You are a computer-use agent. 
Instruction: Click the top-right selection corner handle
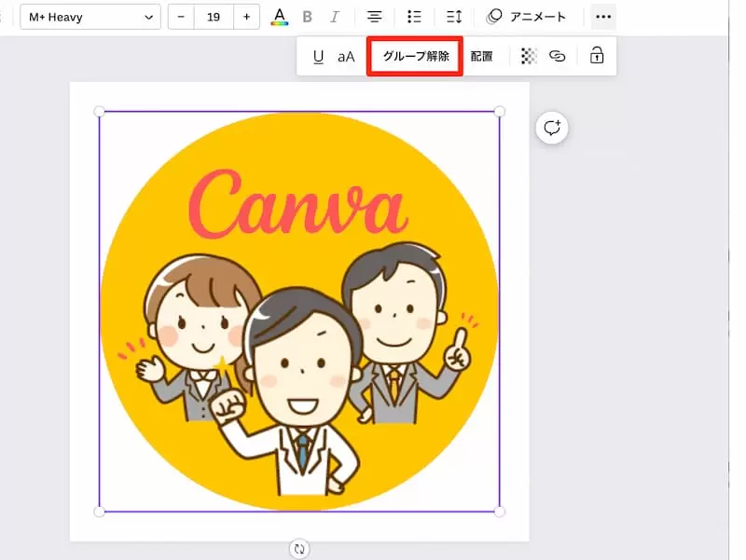500,112
